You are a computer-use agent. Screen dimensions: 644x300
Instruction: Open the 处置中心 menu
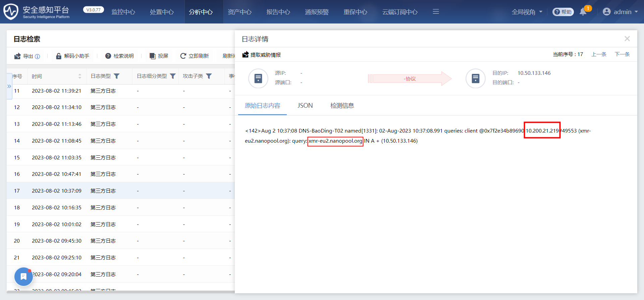[162, 12]
